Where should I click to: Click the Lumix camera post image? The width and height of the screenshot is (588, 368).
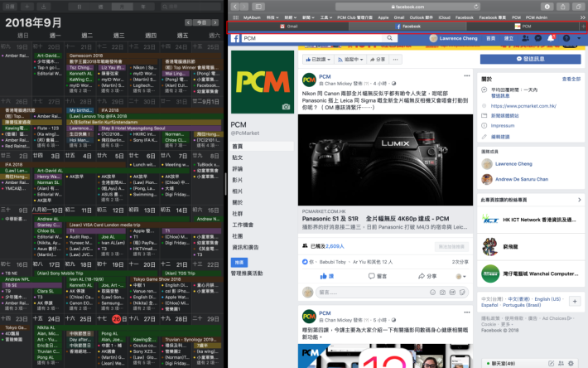click(x=385, y=160)
